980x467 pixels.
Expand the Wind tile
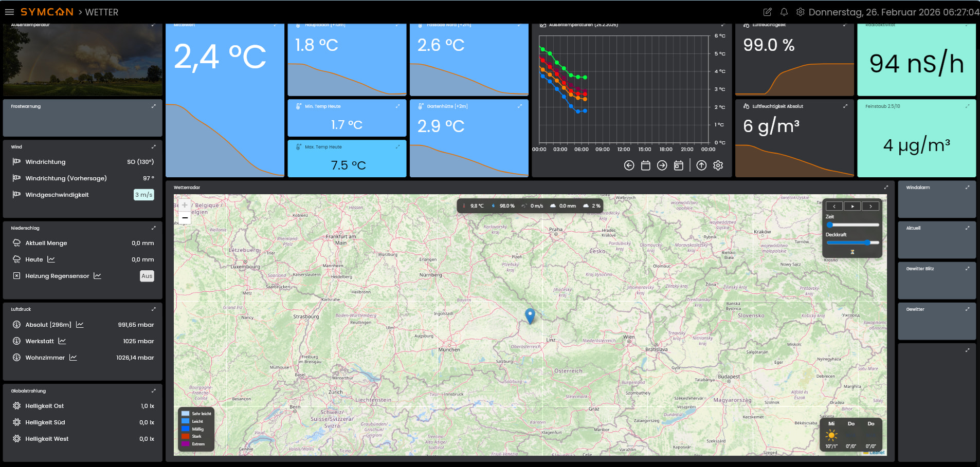pos(153,147)
